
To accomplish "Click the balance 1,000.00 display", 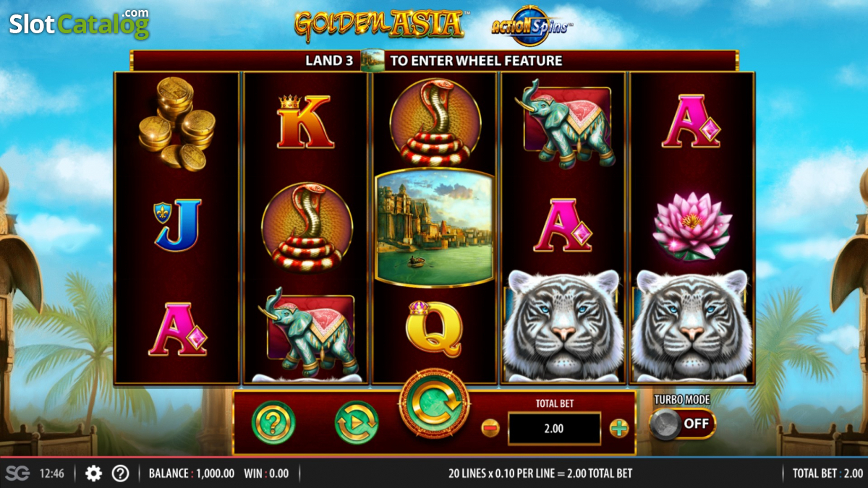I will point(192,474).
